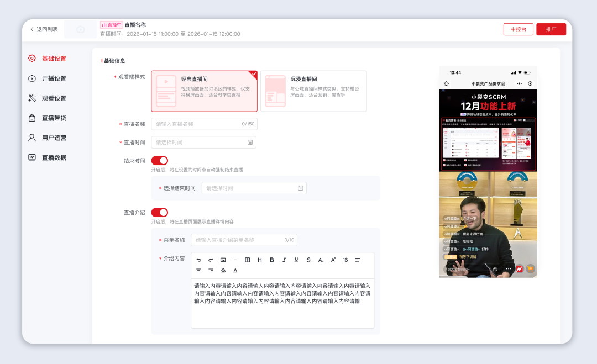Image resolution: width=597 pixels, height=364 pixels.
Task: Open the 选择结束时间 date picker
Action: (254, 188)
